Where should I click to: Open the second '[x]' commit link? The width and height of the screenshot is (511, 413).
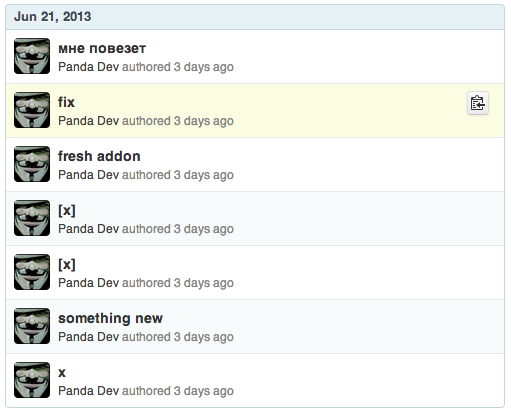[x=67, y=264]
